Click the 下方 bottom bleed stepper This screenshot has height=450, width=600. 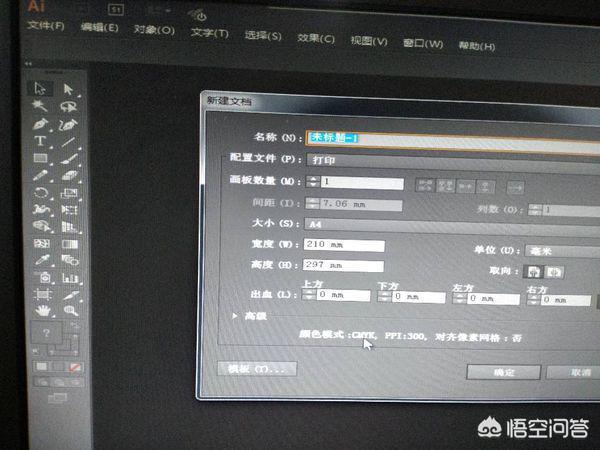(384, 296)
